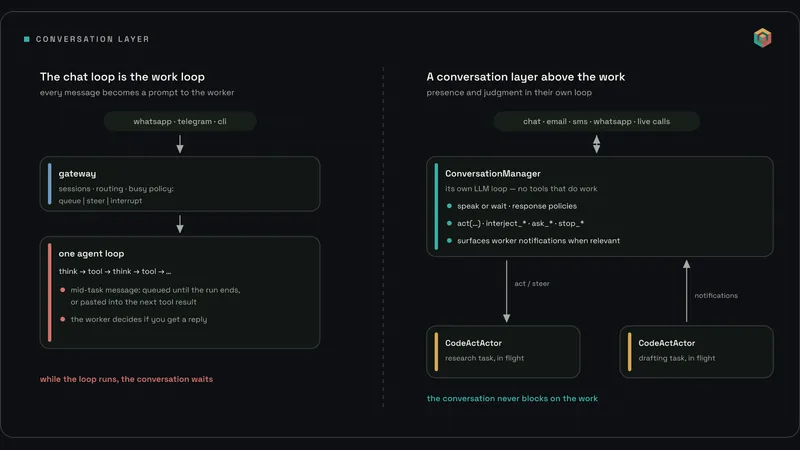Click the "notifications" arrow label
The width and height of the screenshot is (800, 450).
point(716,295)
